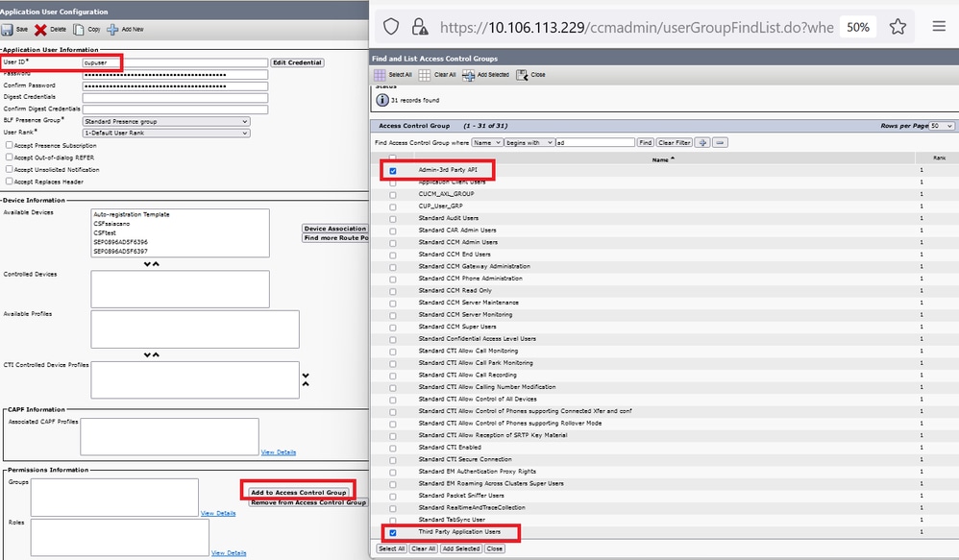Click 'Standard TabSync User' group name
Viewport: 959px width, 560px height.
coord(452,520)
